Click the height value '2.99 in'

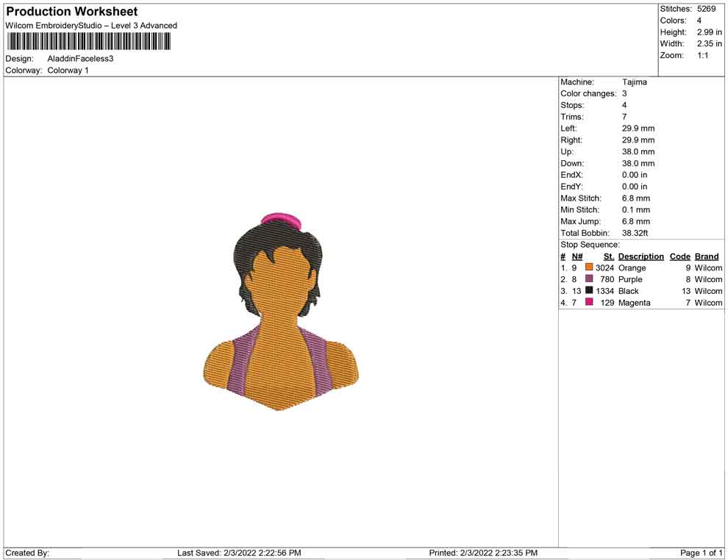[x=709, y=32]
